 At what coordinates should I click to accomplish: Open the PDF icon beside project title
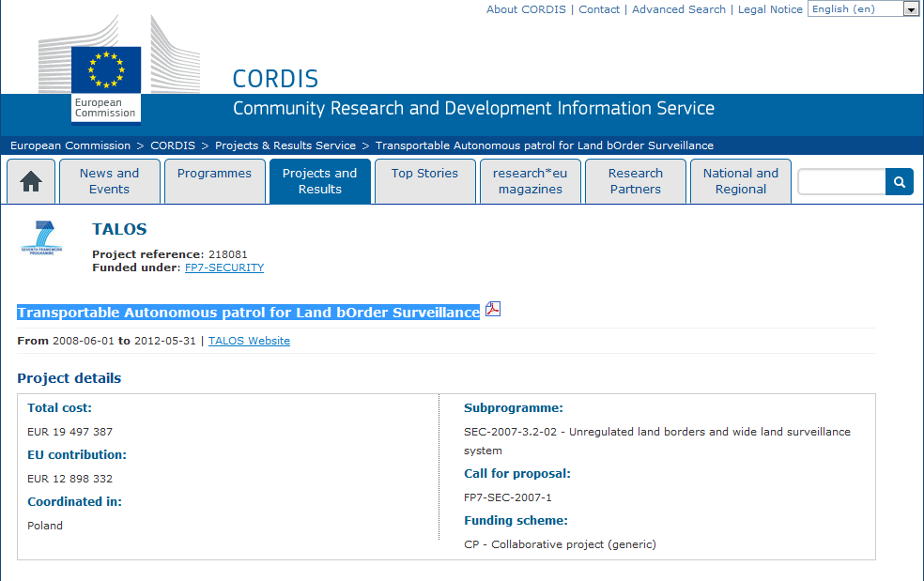pyautogui.click(x=493, y=310)
